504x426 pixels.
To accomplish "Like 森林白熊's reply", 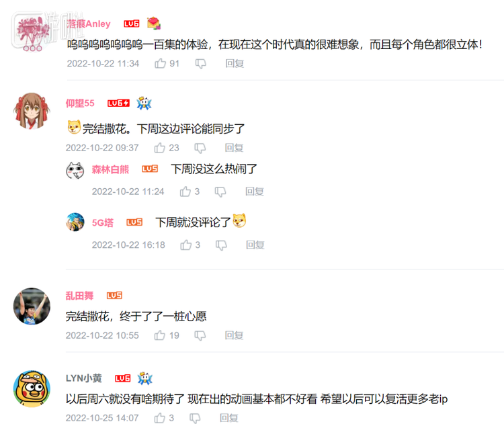I will pos(185,191).
